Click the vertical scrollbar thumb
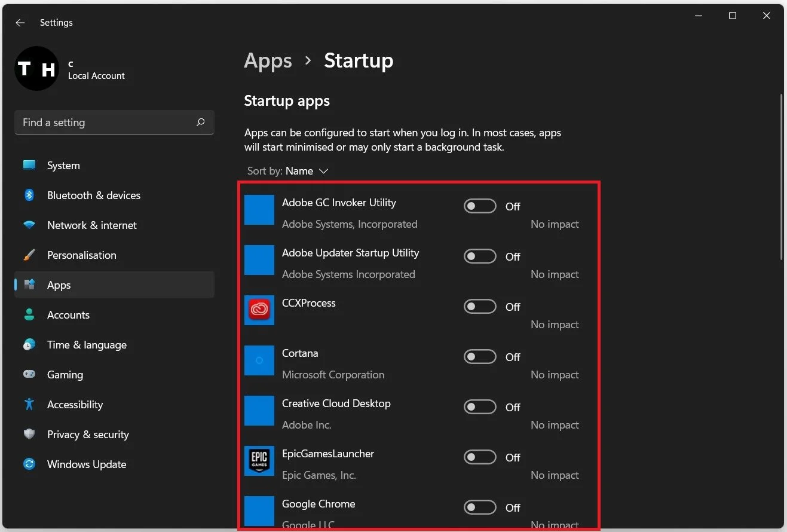Viewport: 787px width, 532px height. tap(782, 177)
